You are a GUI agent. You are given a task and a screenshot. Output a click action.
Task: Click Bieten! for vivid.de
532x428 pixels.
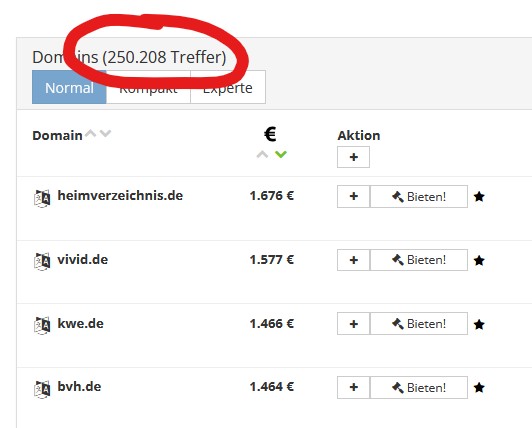[x=419, y=260]
